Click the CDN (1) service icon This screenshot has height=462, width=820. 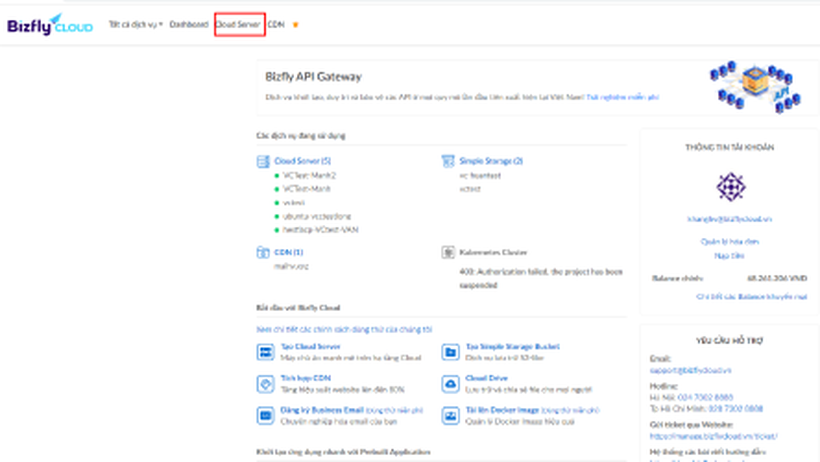click(263, 252)
